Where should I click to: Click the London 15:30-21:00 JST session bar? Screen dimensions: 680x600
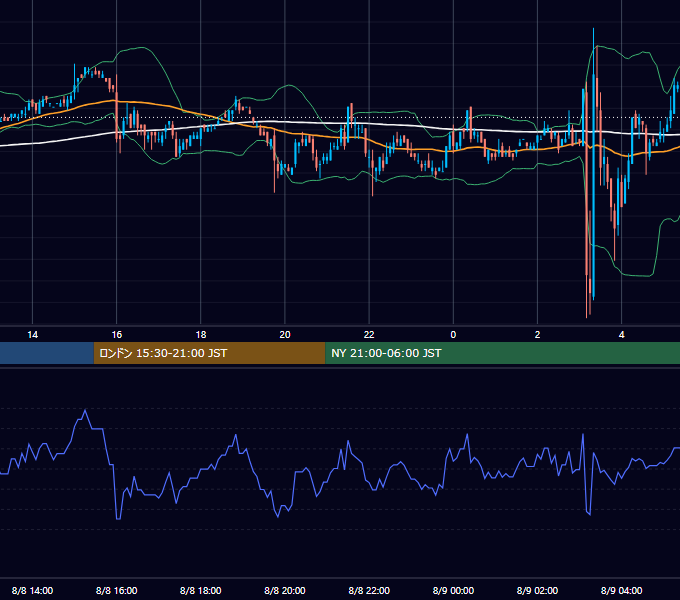209,353
